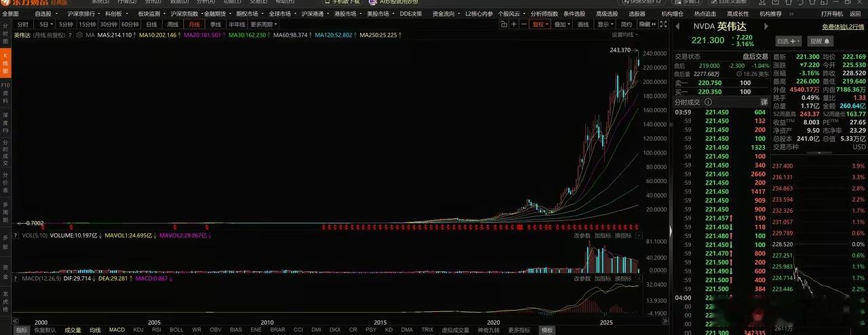Switch to KDJ indicator tab
This screenshot has height=335, width=868.
(138, 330)
